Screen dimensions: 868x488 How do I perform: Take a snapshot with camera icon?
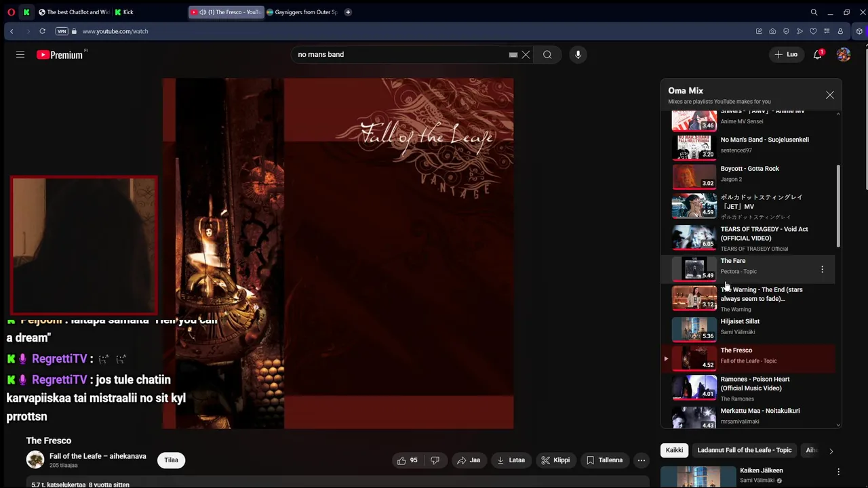pos(772,31)
